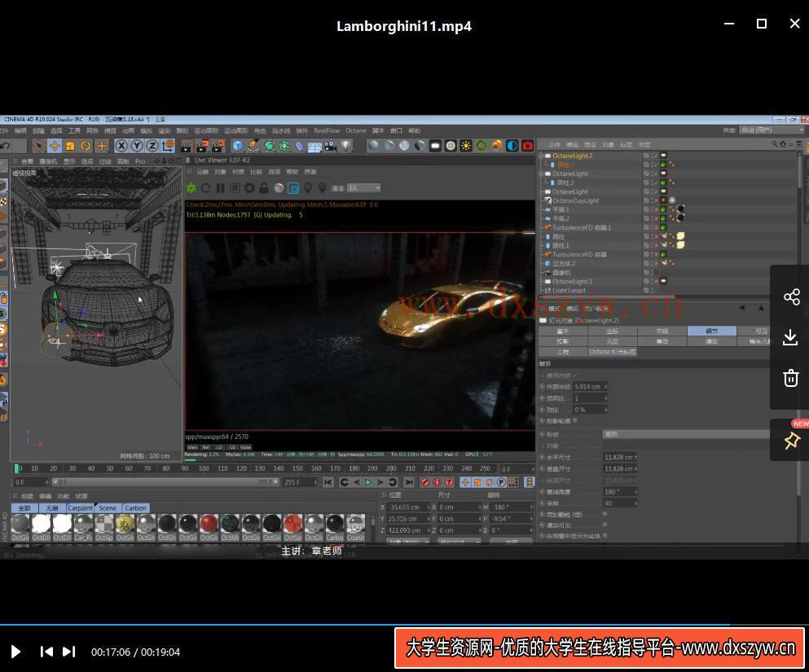This screenshot has width=809, height=672.
Task: Click the Object Manager search icon
Action: click(x=775, y=144)
